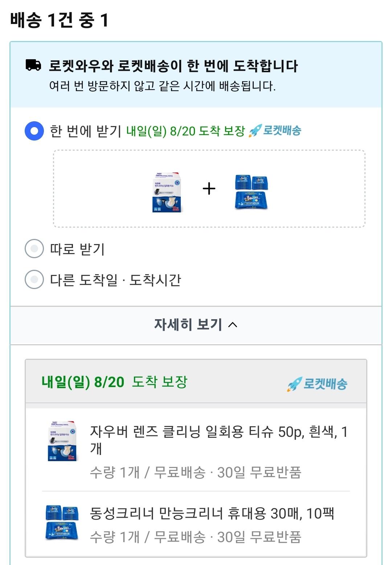Click the plus icon between the product images
The width and height of the screenshot is (392, 565).
point(209,189)
